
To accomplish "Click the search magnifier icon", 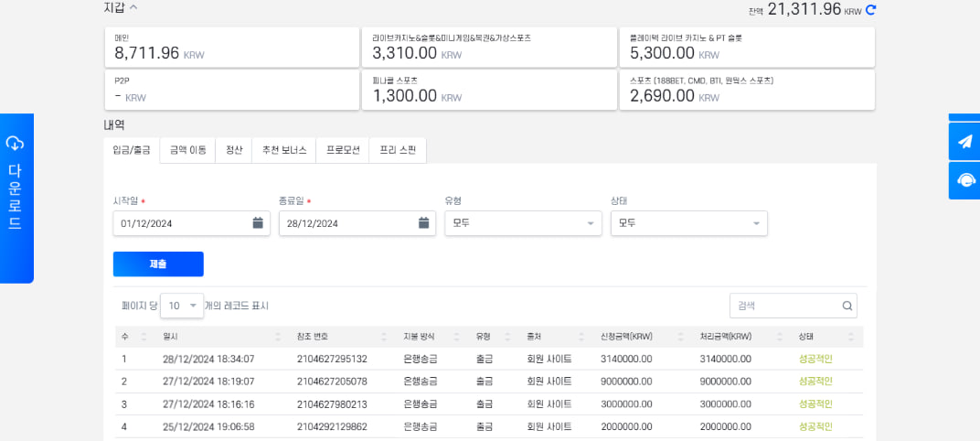I will point(847,307).
